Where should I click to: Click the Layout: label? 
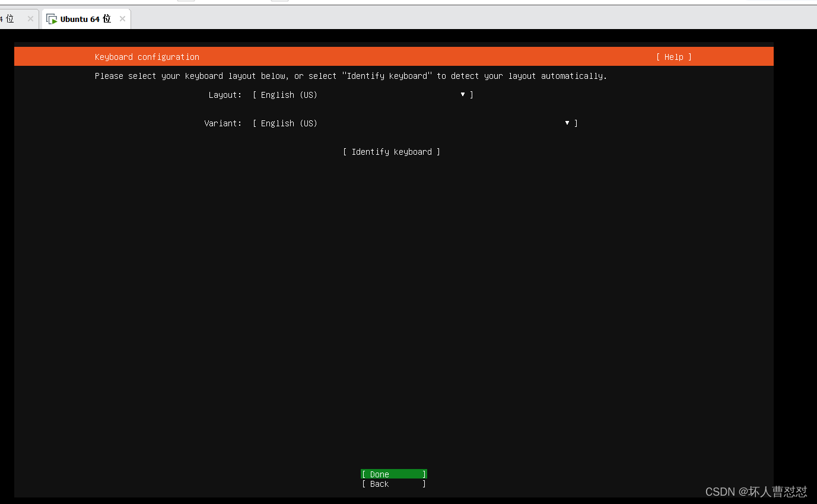225,95
